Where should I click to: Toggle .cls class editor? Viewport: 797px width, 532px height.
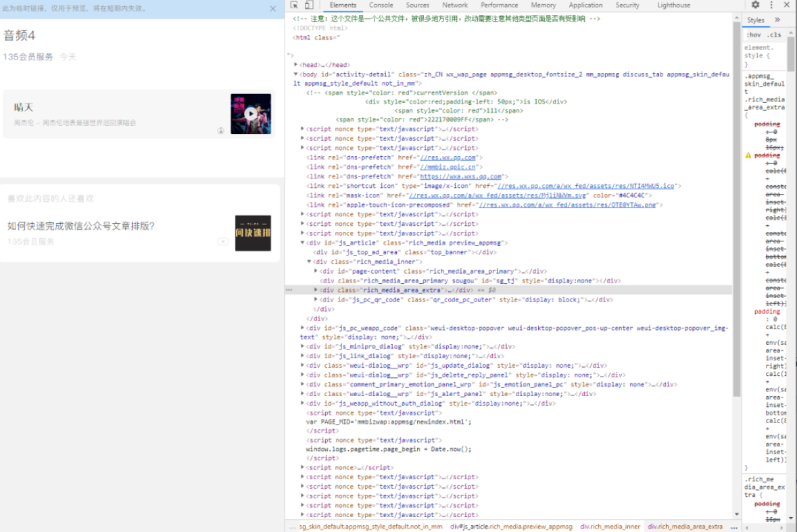(773, 35)
